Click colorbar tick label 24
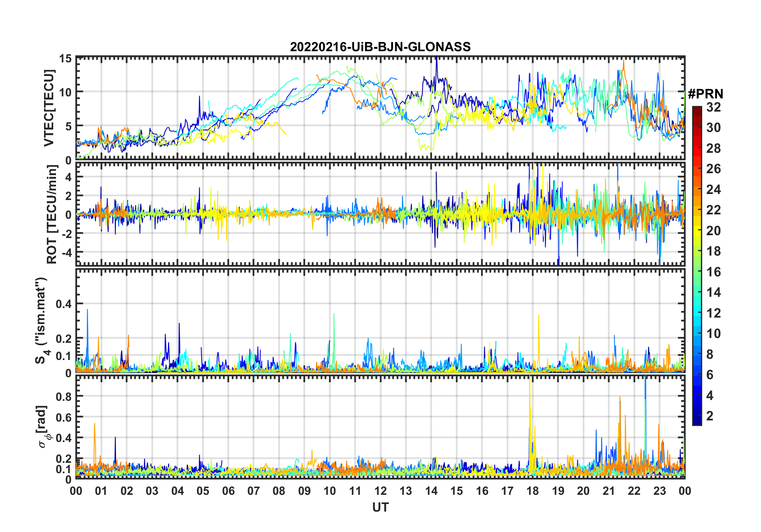Viewport: 761px width, 532px height. [x=713, y=189]
